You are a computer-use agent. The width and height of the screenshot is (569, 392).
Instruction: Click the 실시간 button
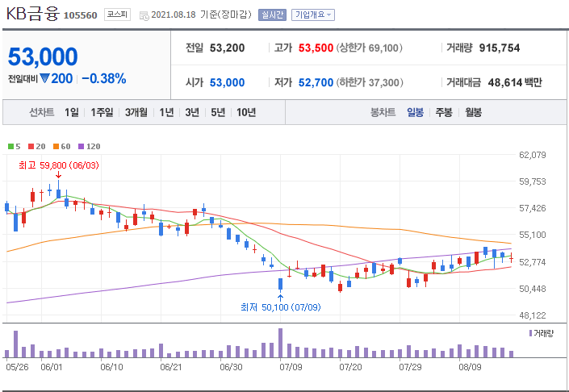coord(272,15)
